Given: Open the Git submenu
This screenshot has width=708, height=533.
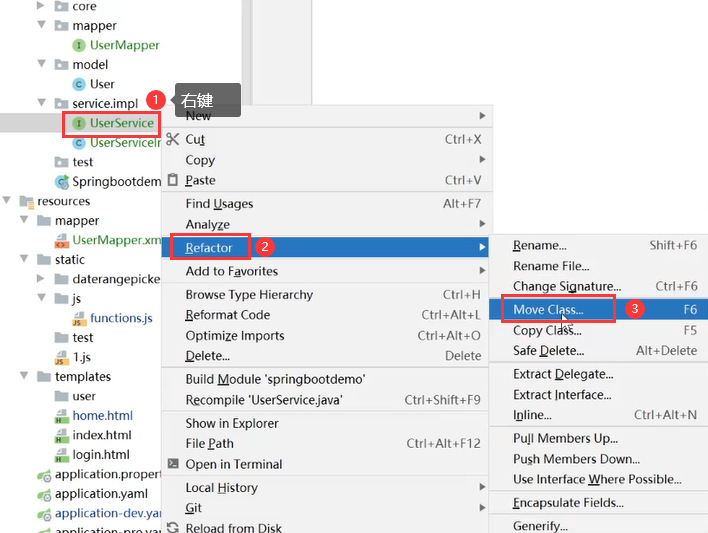Looking at the screenshot, I should (x=325, y=508).
